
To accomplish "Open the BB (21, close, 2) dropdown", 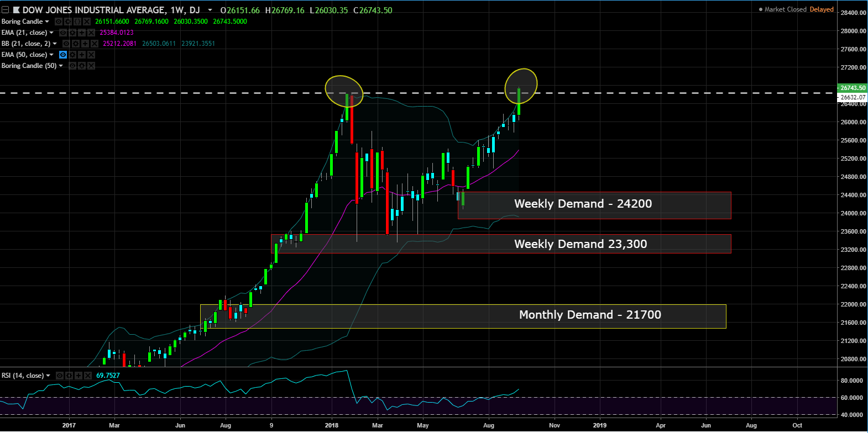I will pyautogui.click(x=55, y=44).
